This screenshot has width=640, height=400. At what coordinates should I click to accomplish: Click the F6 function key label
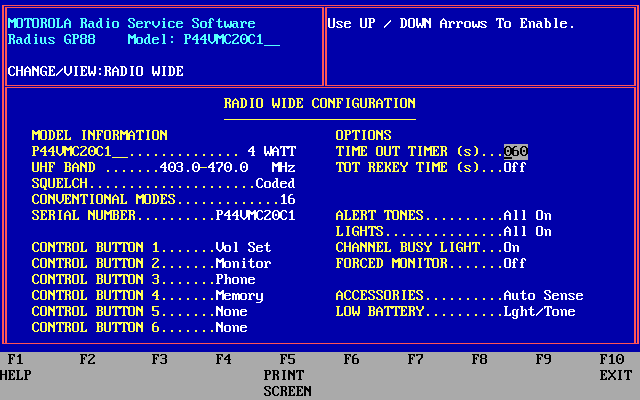click(351, 359)
